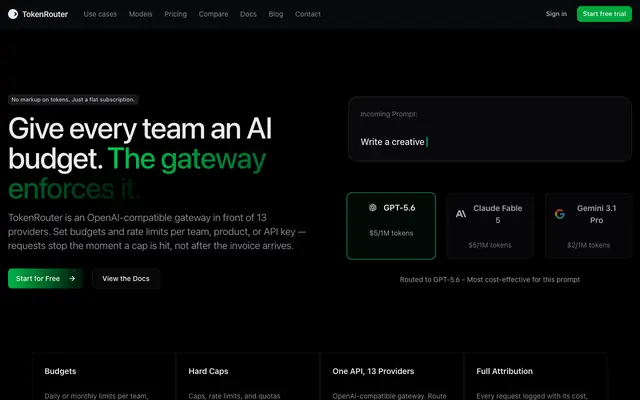Screen dimensions: 640x400
Task: Click the 'Incoming Prompt:' label
Action: (x=389, y=114)
